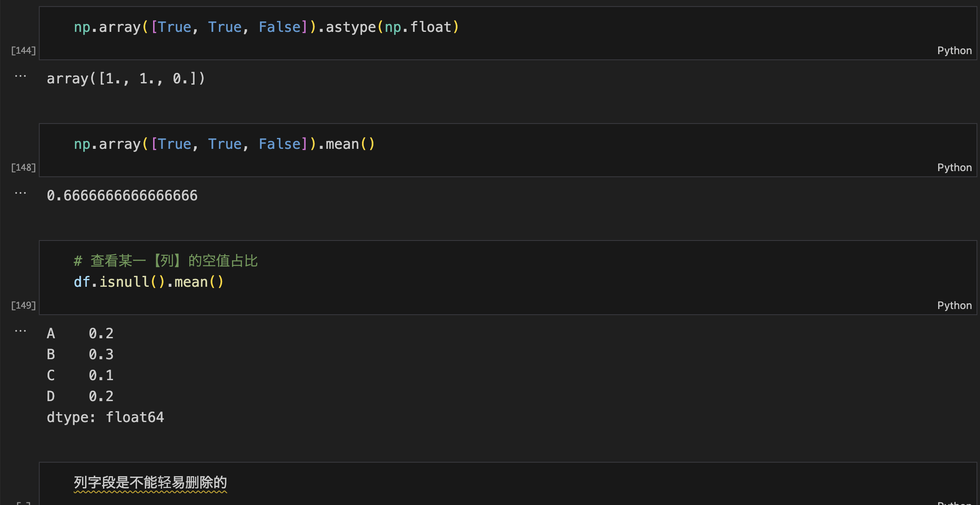Click the output row C 0.1
The width and height of the screenshot is (980, 505).
(80, 375)
